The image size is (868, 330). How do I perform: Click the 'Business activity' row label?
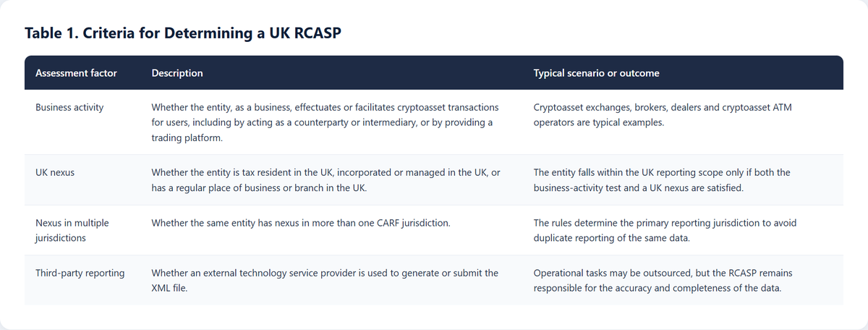pyautogui.click(x=69, y=107)
